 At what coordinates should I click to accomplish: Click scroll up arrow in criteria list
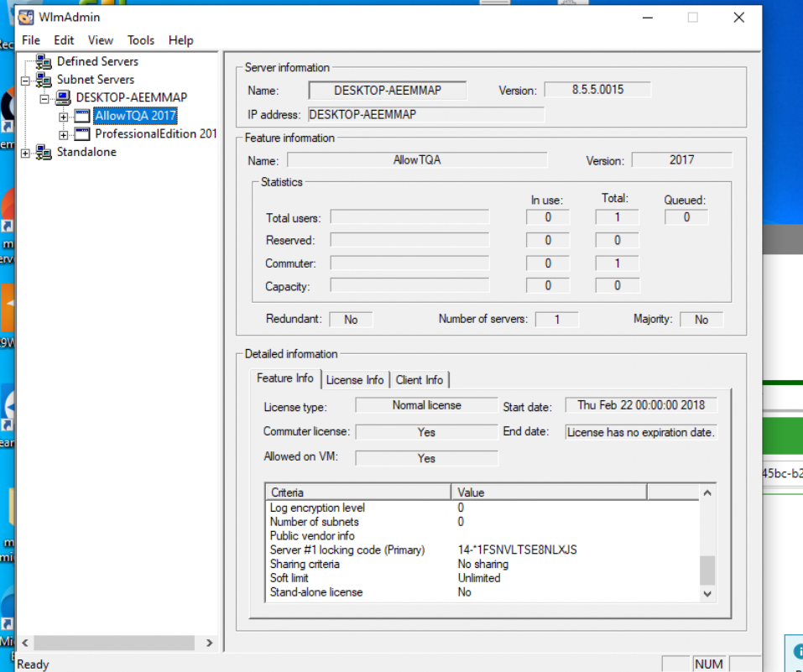pos(707,493)
